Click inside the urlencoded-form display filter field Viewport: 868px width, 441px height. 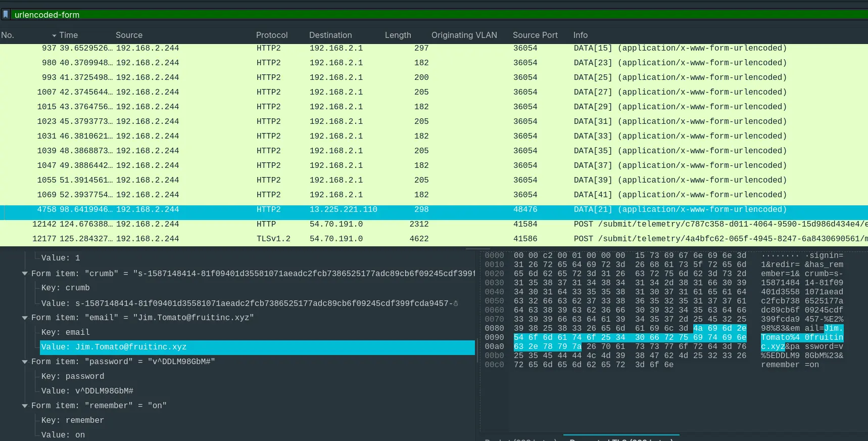404,15
